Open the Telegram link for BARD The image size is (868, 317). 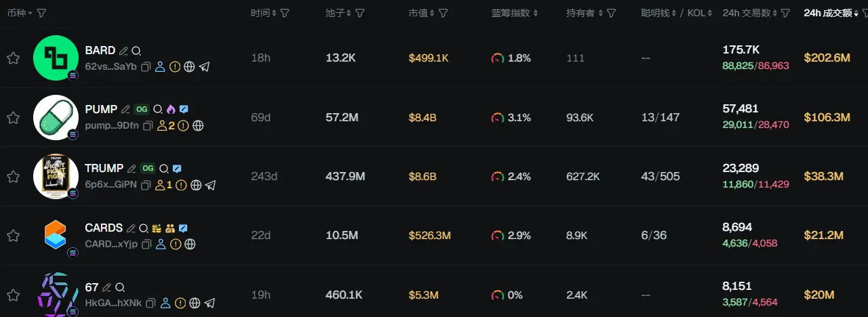204,66
